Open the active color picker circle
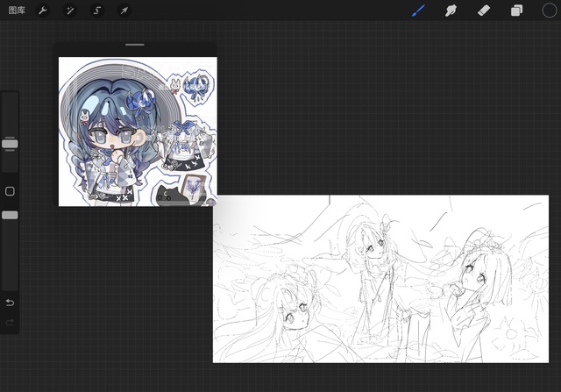The width and height of the screenshot is (561, 392). point(549,11)
